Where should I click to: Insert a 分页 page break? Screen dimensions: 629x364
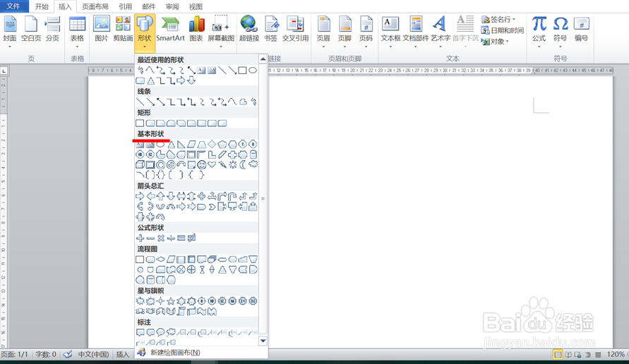52,29
